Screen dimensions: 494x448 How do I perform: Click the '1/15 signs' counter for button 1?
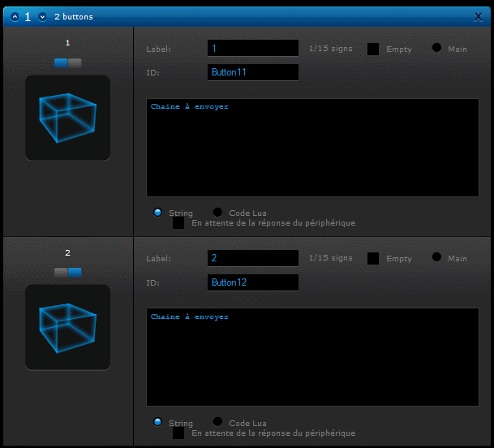(x=330, y=49)
